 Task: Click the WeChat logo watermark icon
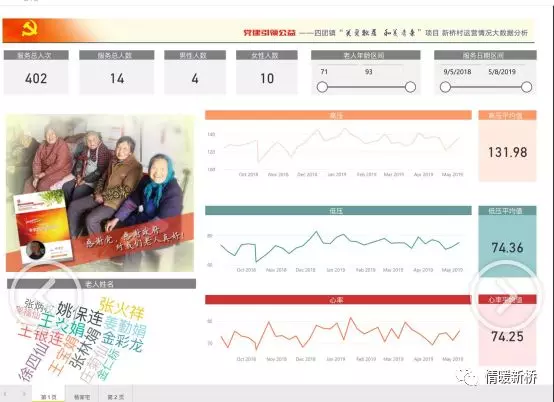point(468,377)
